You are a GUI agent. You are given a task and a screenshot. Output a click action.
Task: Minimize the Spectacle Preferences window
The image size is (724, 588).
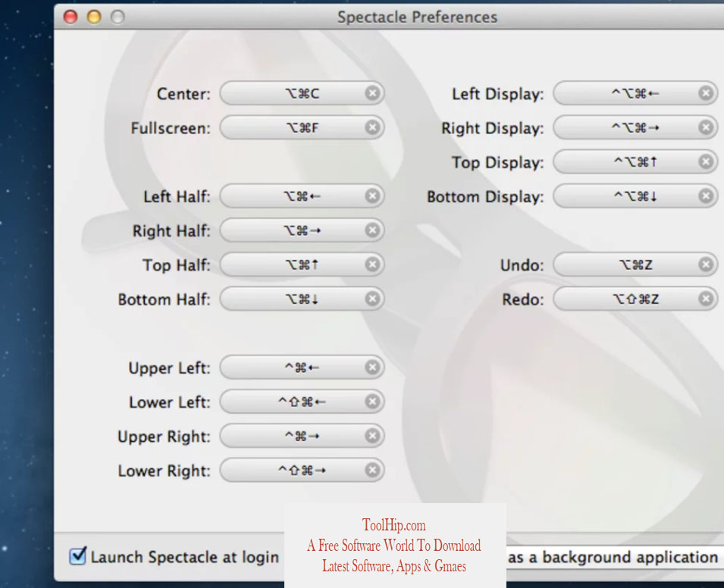coord(94,17)
